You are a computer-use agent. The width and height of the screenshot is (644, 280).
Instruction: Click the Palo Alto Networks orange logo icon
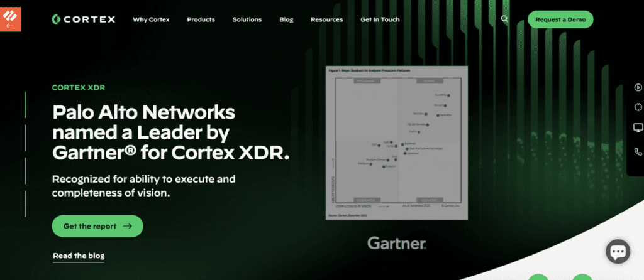tap(10, 19)
